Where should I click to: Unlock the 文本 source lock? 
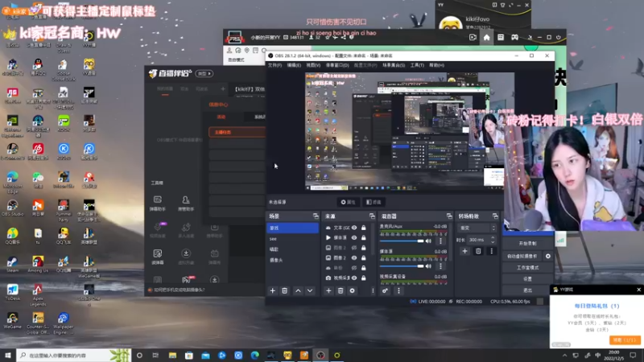[x=364, y=228]
